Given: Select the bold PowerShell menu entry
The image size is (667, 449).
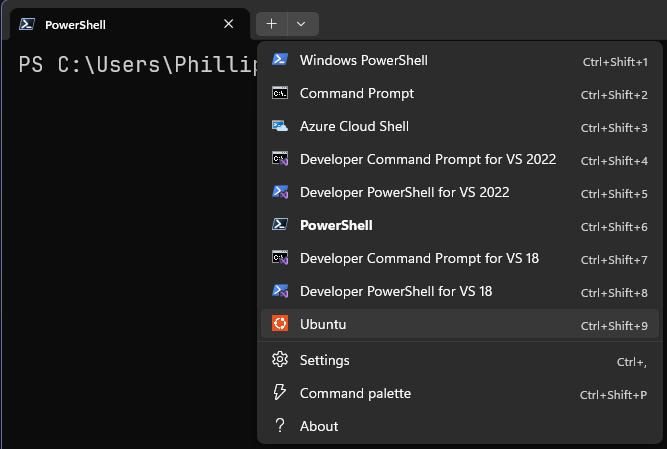Looking at the screenshot, I should tap(460, 225).
